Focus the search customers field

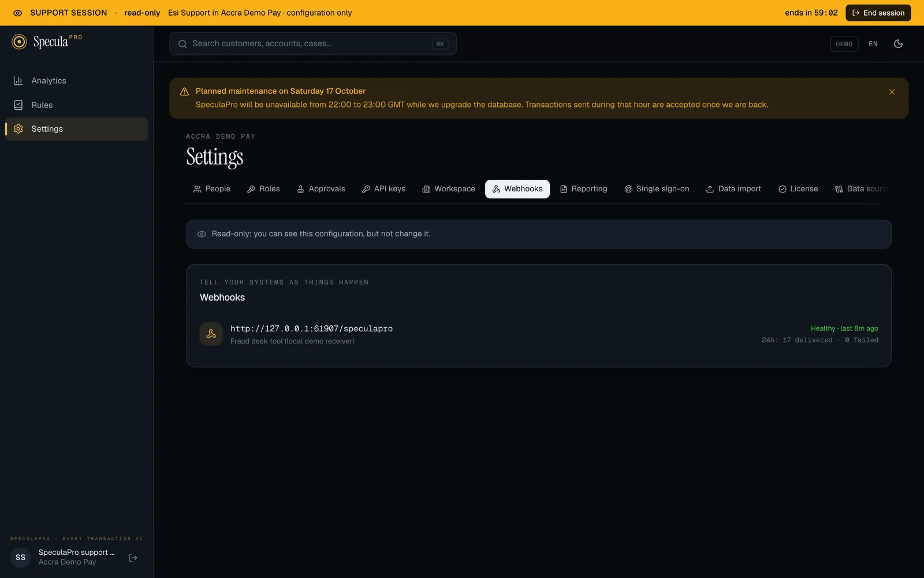click(312, 44)
